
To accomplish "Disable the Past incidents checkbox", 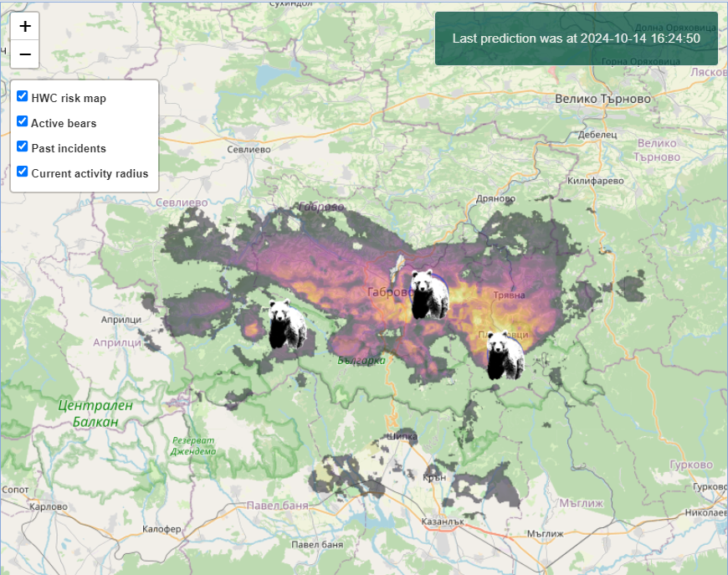I will [23, 146].
